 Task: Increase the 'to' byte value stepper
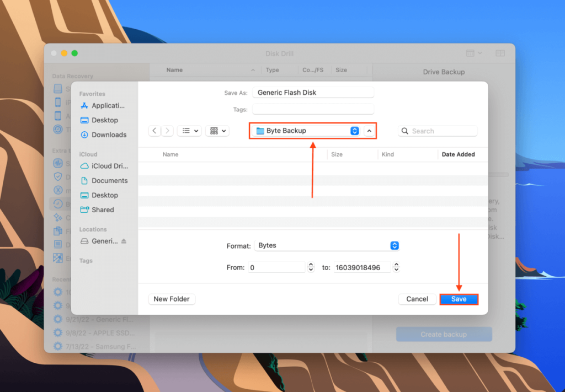396,265
